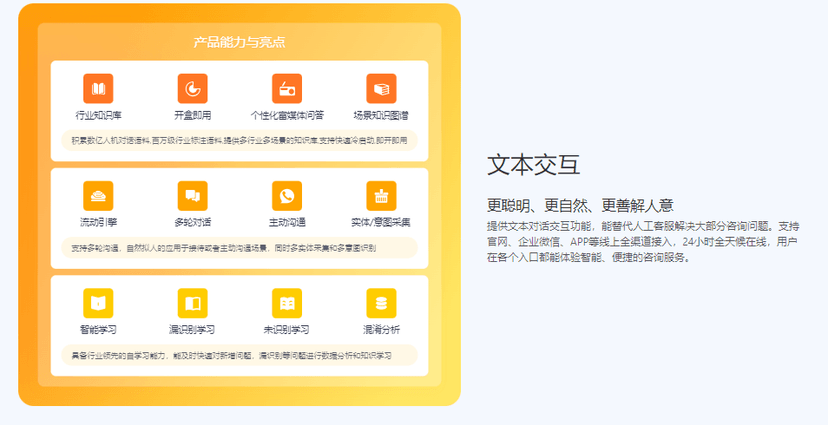Click the 主动沟通 phone icon

(287, 196)
